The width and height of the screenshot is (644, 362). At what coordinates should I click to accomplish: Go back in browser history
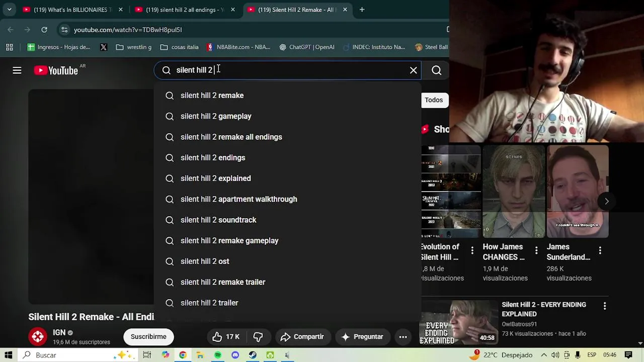pos(11,30)
